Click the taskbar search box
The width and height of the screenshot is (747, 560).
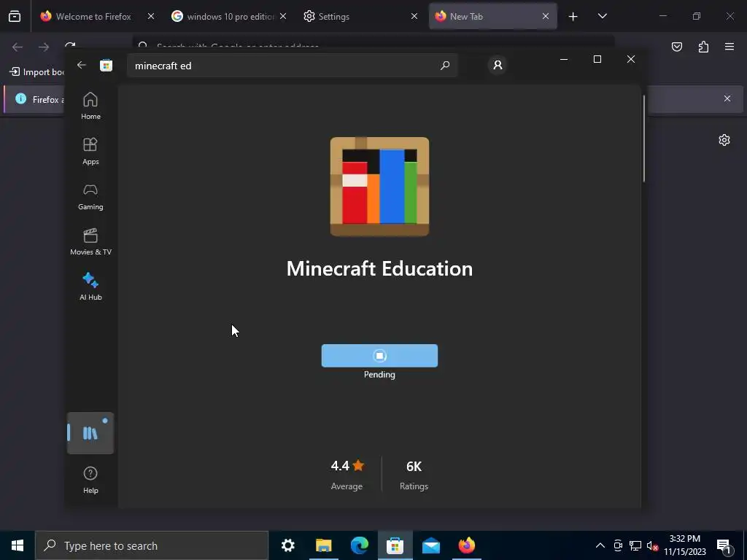coord(152,545)
